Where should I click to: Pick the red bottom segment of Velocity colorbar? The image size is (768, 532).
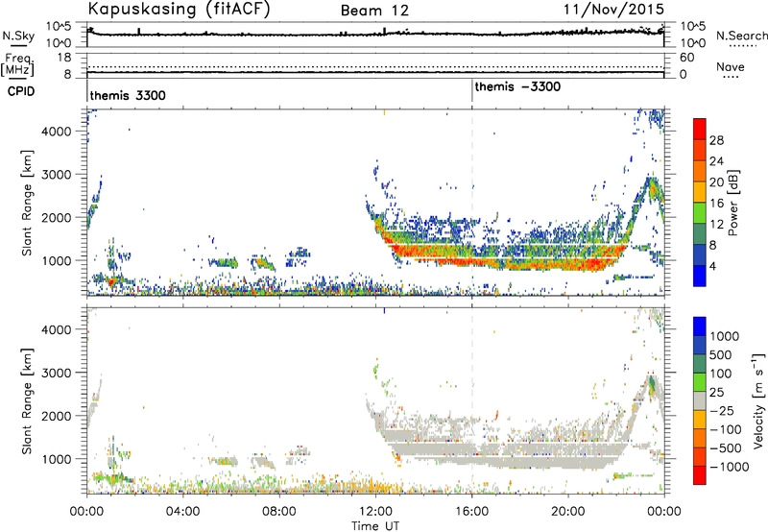click(x=700, y=475)
